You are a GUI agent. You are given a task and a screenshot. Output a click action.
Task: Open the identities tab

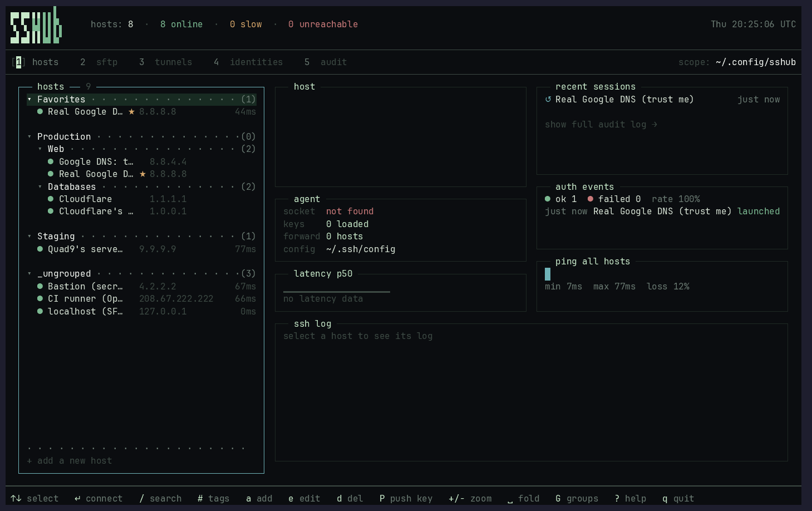[x=248, y=62]
